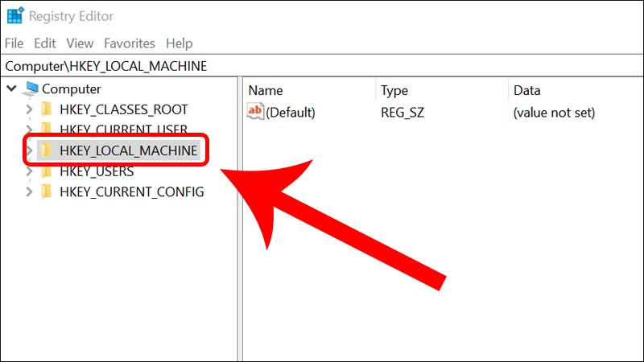This screenshot has width=644, height=362.
Task: Open the View menu
Action: pyautogui.click(x=80, y=43)
